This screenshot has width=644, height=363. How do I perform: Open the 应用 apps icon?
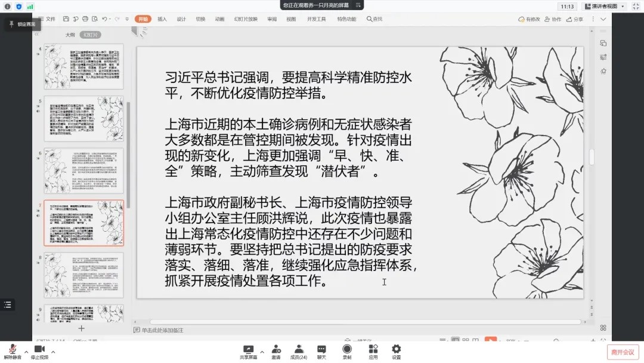373,351
